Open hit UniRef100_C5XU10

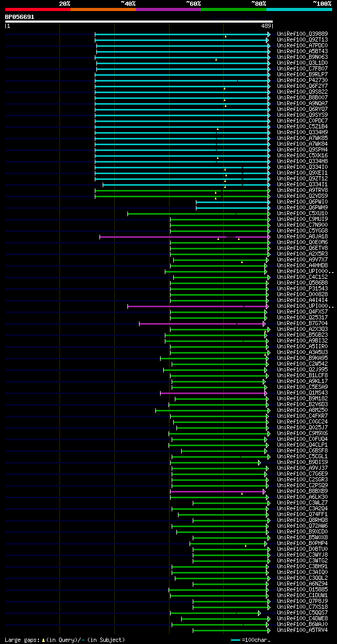point(302,213)
